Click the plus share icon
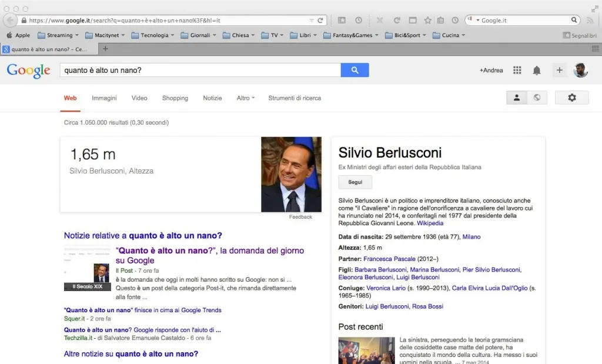 (x=559, y=70)
